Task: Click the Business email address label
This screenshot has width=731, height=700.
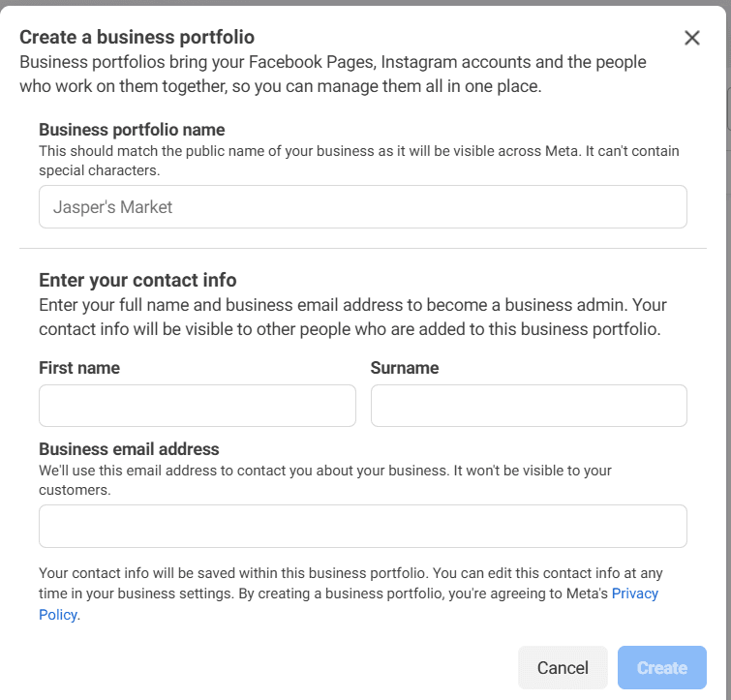Action: click(x=129, y=449)
